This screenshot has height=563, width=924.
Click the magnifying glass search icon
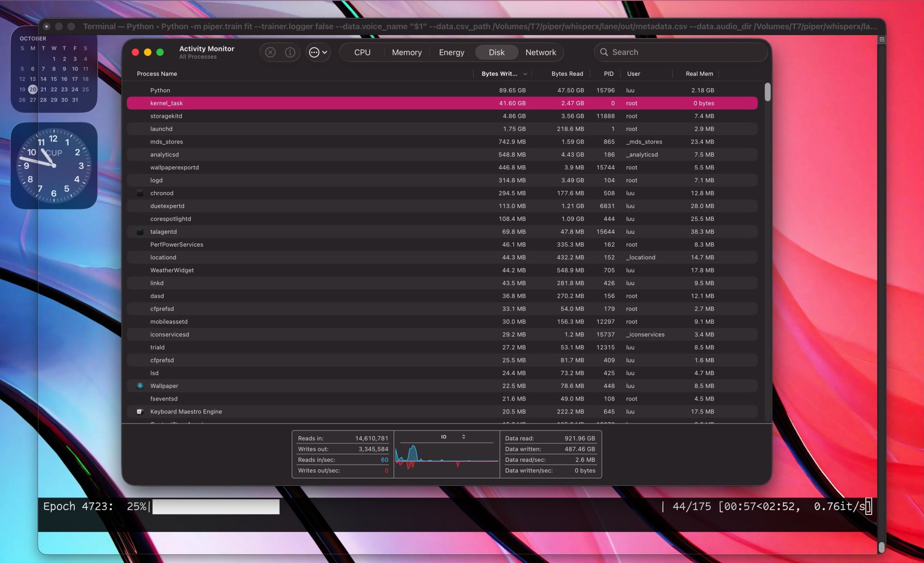coord(604,52)
